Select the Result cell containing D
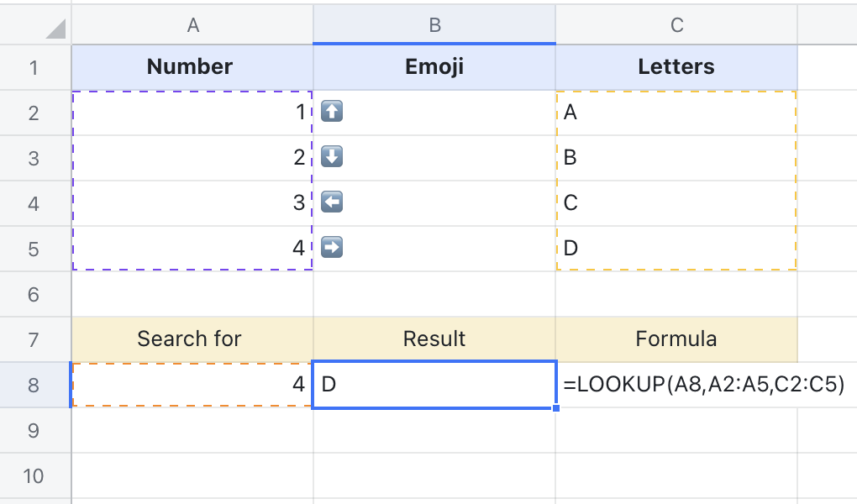Viewport: 857px width, 504px height. coord(434,384)
